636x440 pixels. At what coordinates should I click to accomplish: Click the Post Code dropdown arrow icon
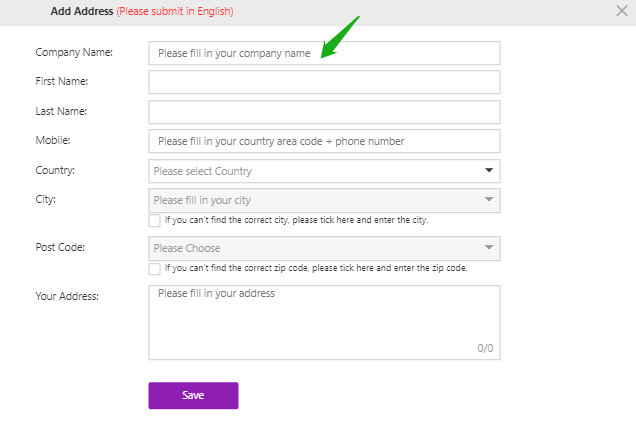489,247
